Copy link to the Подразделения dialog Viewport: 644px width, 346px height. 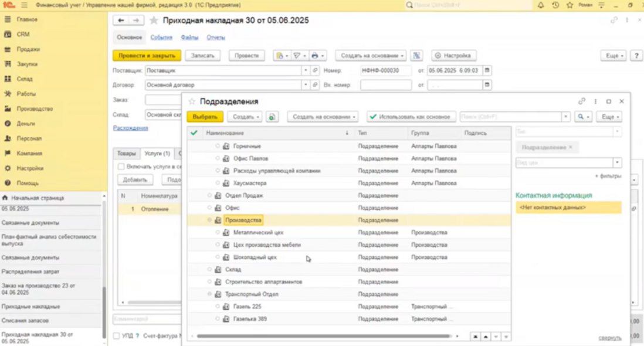click(x=582, y=101)
